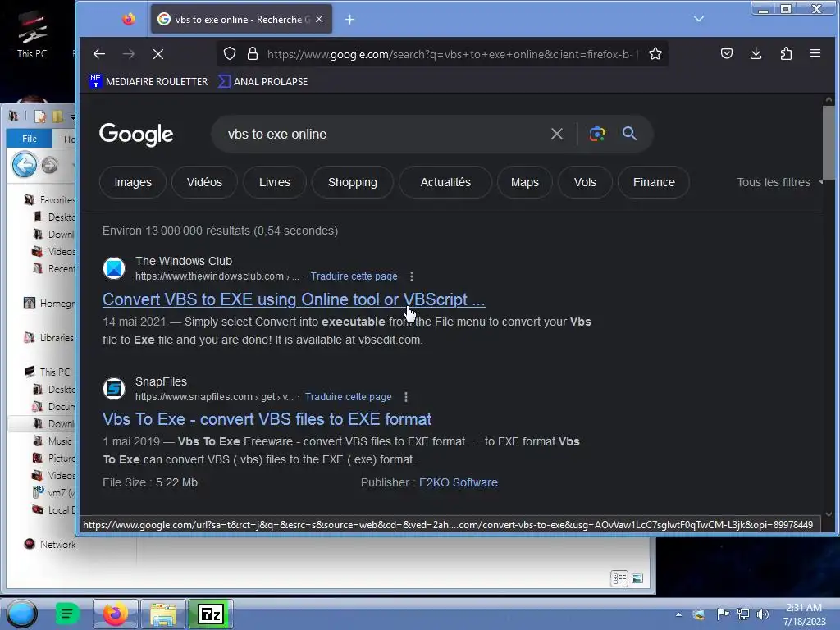
Task: Stop loading the page in Firefox
Action: tap(158, 53)
